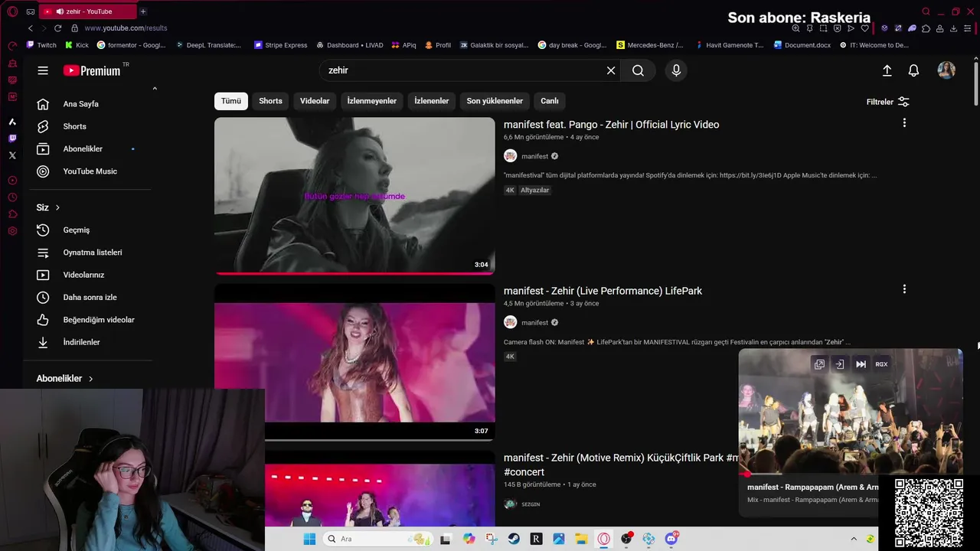Select the Tümü filter chip

click(231, 101)
